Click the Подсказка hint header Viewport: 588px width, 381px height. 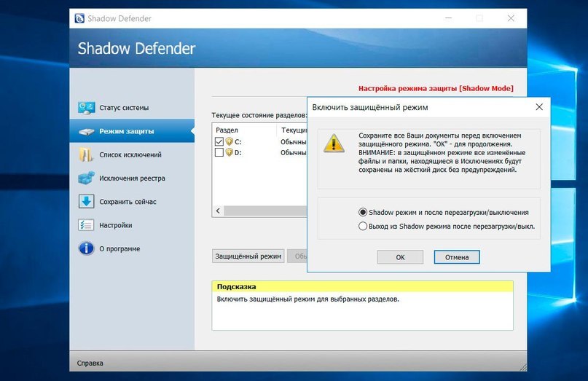tap(362, 286)
